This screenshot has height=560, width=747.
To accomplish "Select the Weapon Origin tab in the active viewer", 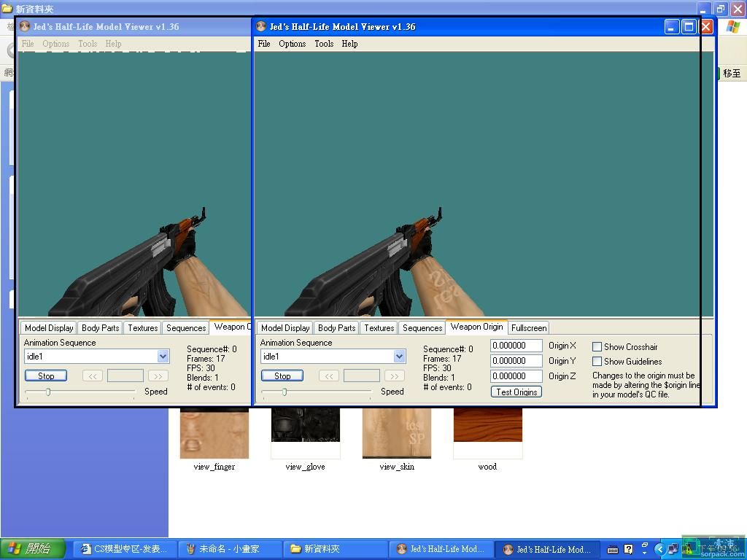I will tap(476, 327).
